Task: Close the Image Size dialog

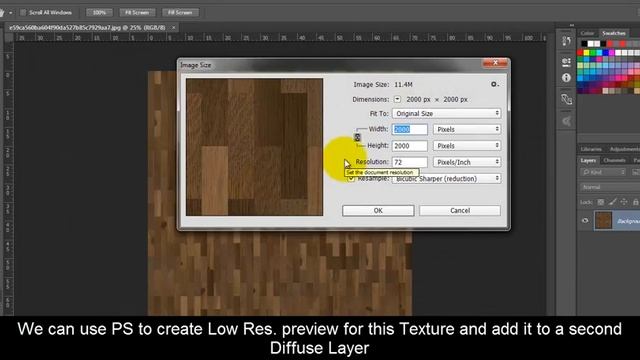Action: tap(495, 63)
